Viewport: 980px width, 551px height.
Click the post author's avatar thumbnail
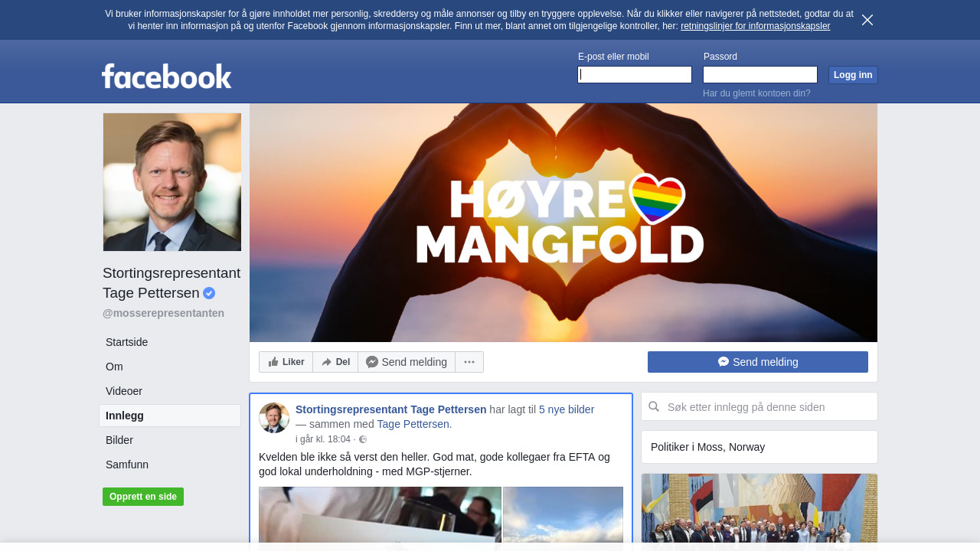click(x=274, y=418)
